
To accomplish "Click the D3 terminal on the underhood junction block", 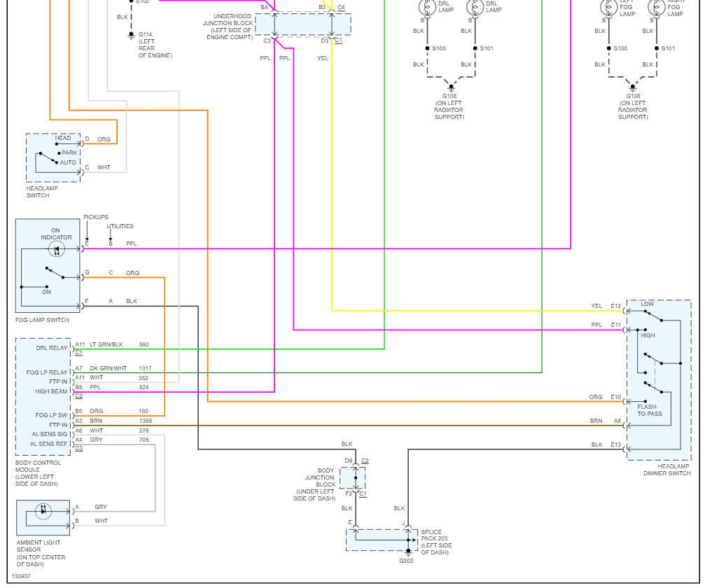I will (x=324, y=41).
